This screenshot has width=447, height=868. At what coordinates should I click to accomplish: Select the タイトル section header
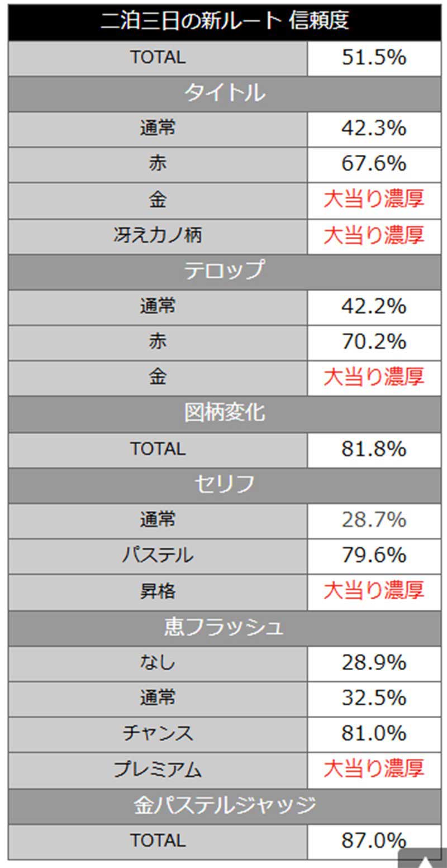coord(224,93)
